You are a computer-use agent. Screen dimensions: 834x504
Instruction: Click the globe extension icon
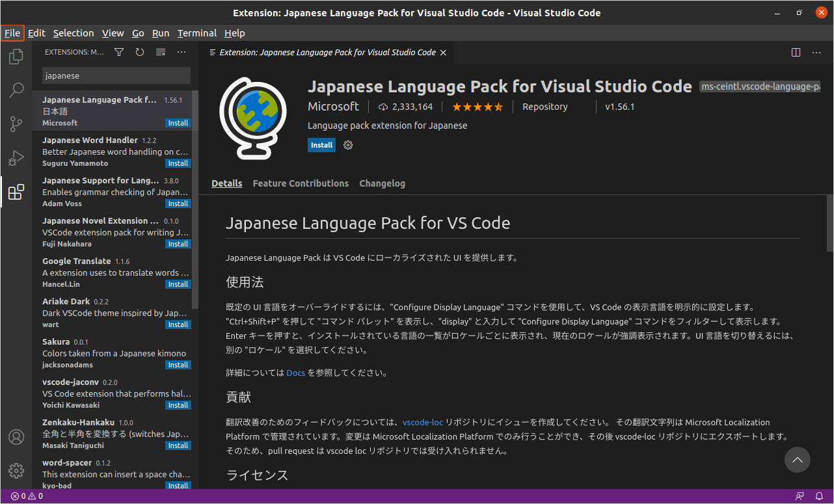click(253, 118)
